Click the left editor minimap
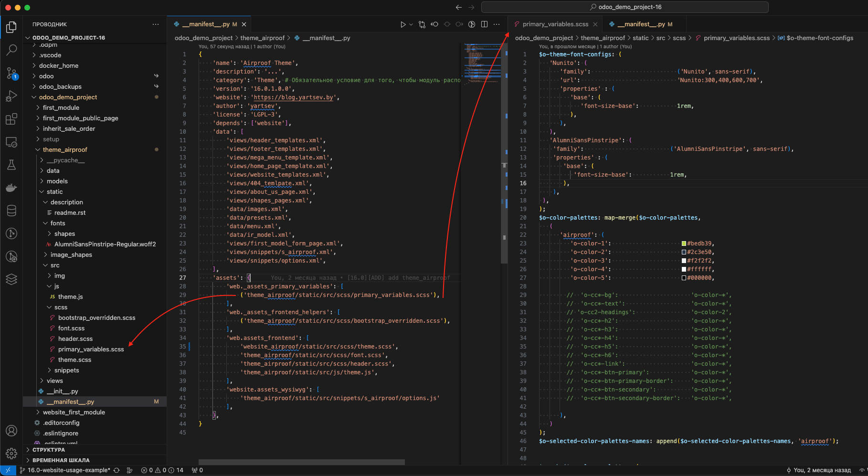This screenshot has width=868, height=476. (x=482, y=64)
